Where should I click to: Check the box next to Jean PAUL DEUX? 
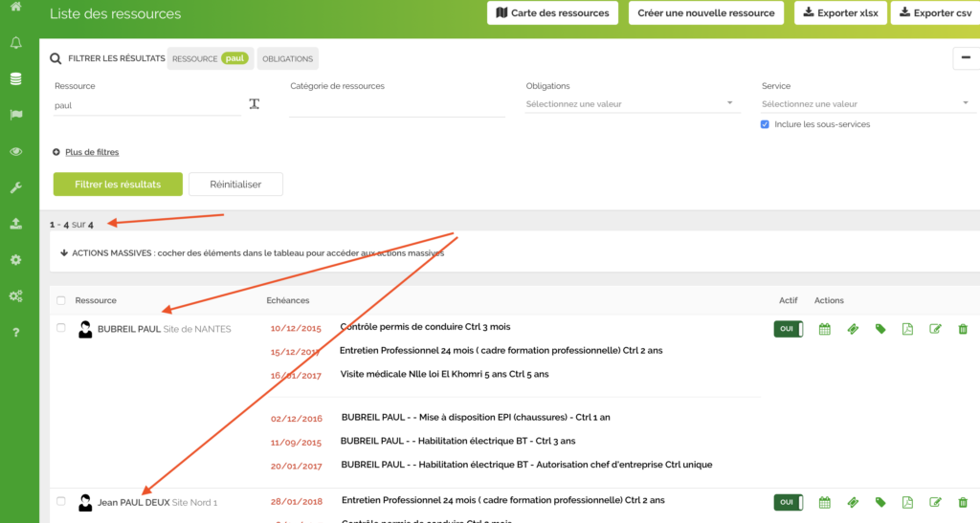click(x=61, y=501)
